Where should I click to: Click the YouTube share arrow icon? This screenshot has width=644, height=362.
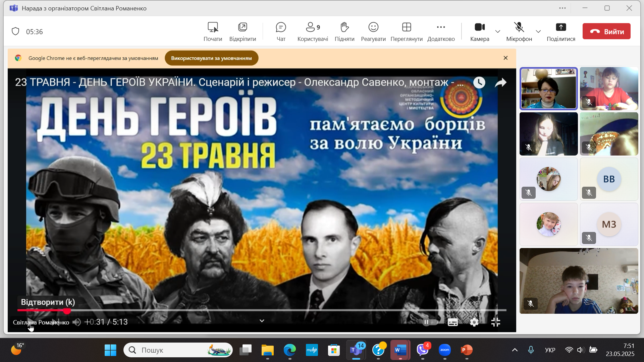tap(500, 82)
